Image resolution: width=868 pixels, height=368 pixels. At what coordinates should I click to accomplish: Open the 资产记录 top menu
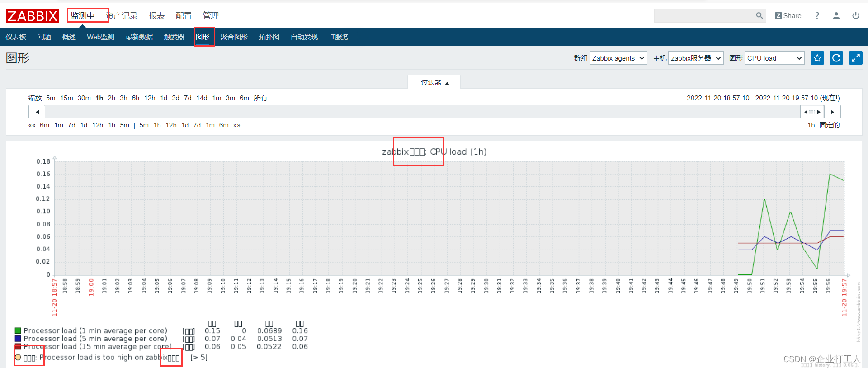(122, 16)
